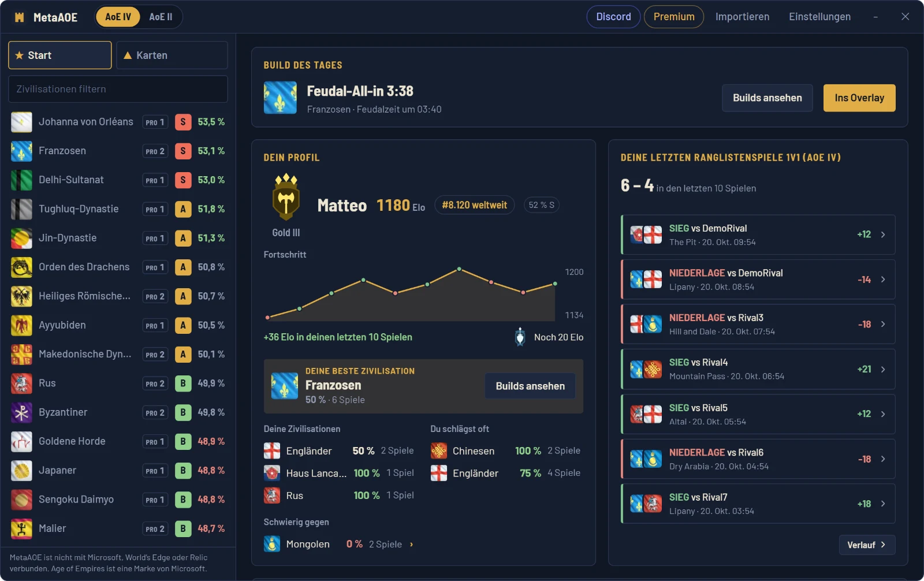Click the Delhi-Sultanat flag icon
This screenshot has height=581, width=924.
tap(21, 180)
